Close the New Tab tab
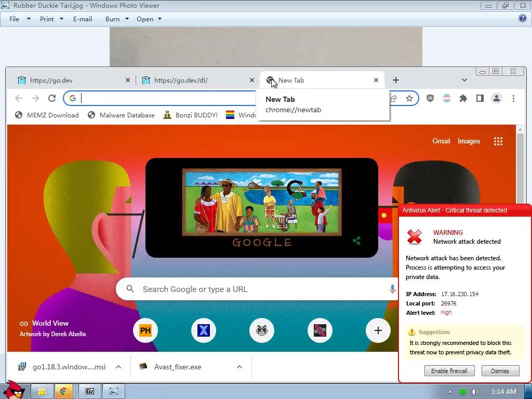 pyautogui.click(x=376, y=80)
